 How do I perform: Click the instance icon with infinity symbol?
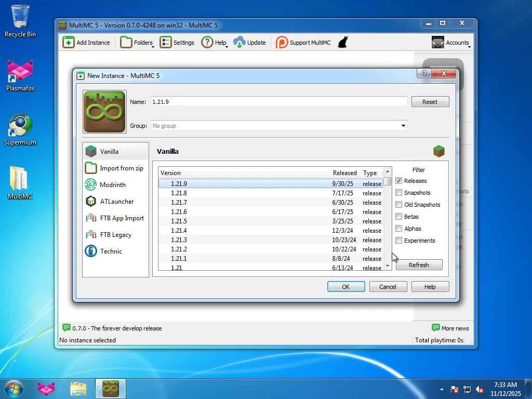tap(104, 112)
